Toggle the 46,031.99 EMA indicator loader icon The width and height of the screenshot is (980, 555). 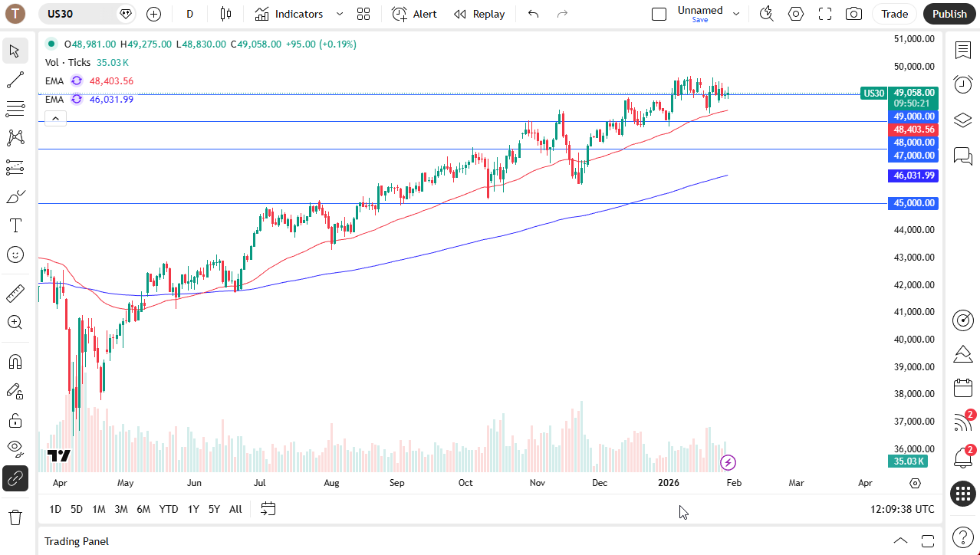[x=77, y=99]
